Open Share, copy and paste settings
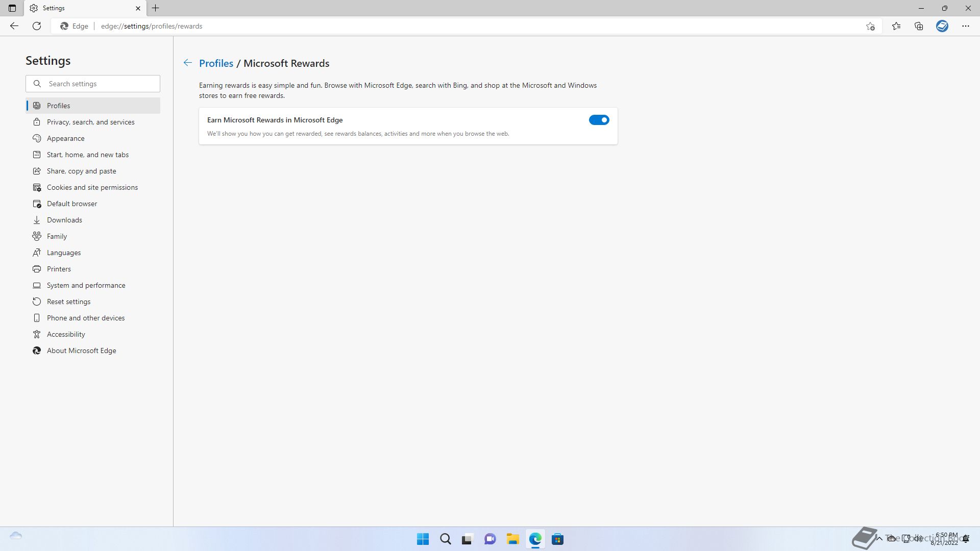This screenshot has width=980, height=551. (x=93, y=171)
